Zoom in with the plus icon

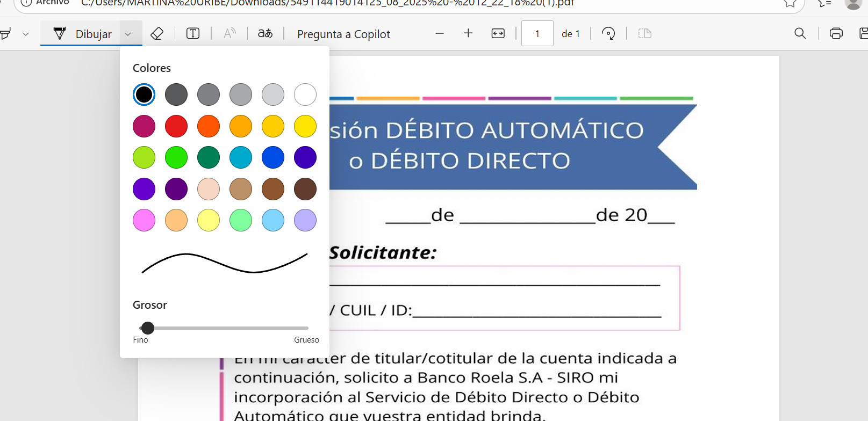tap(468, 34)
